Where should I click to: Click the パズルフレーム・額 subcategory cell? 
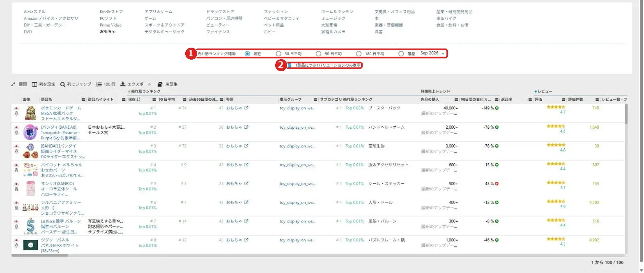click(x=386, y=240)
